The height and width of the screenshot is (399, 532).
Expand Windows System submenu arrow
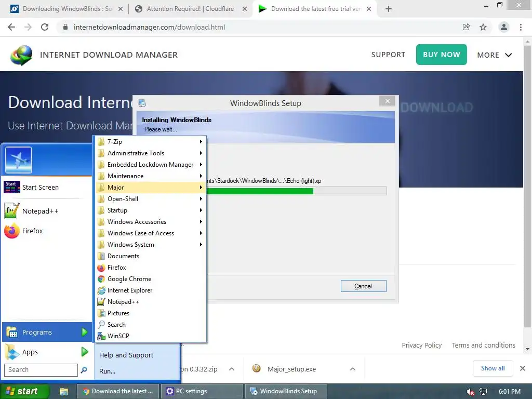point(201,245)
